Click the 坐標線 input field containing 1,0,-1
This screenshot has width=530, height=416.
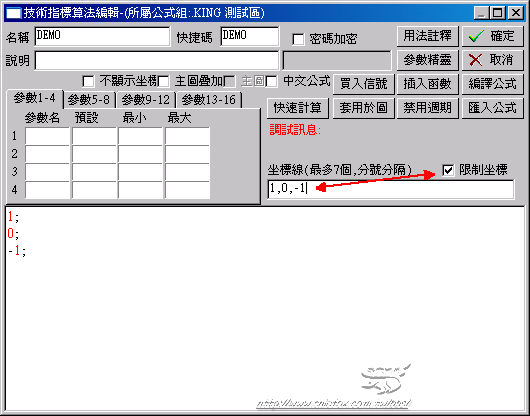[x=391, y=189]
